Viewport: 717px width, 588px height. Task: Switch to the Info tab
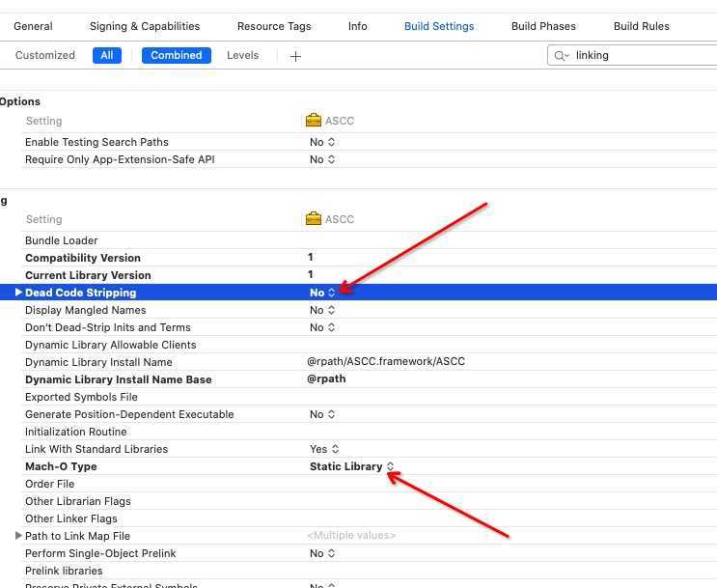click(357, 26)
